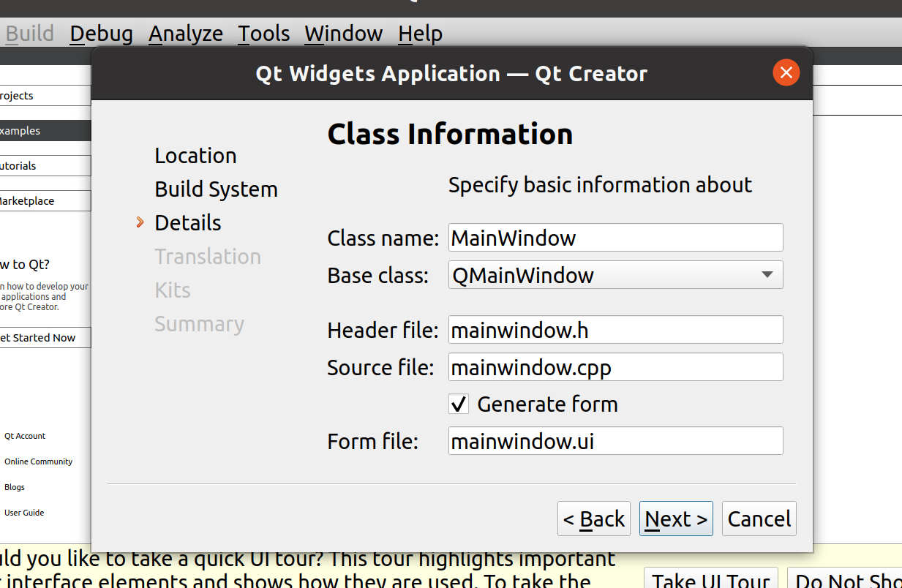Open the Window menu
The height and width of the screenshot is (588, 902).
click(x=343, y=34)
